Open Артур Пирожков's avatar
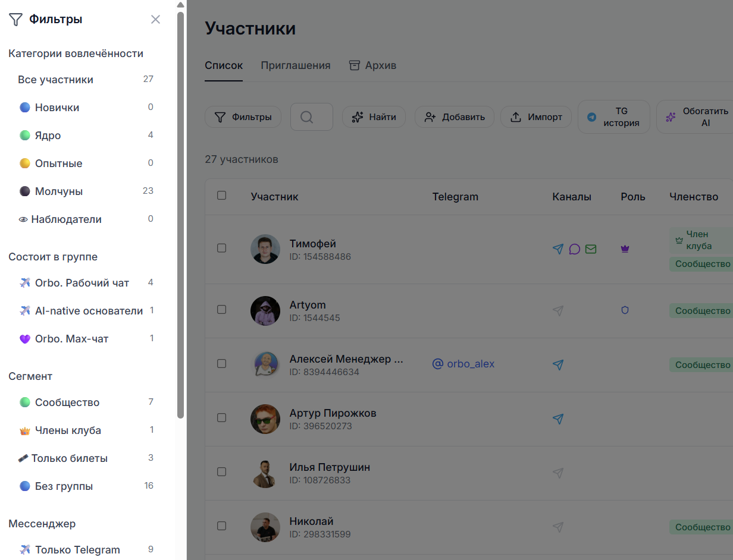 point(265,419)
